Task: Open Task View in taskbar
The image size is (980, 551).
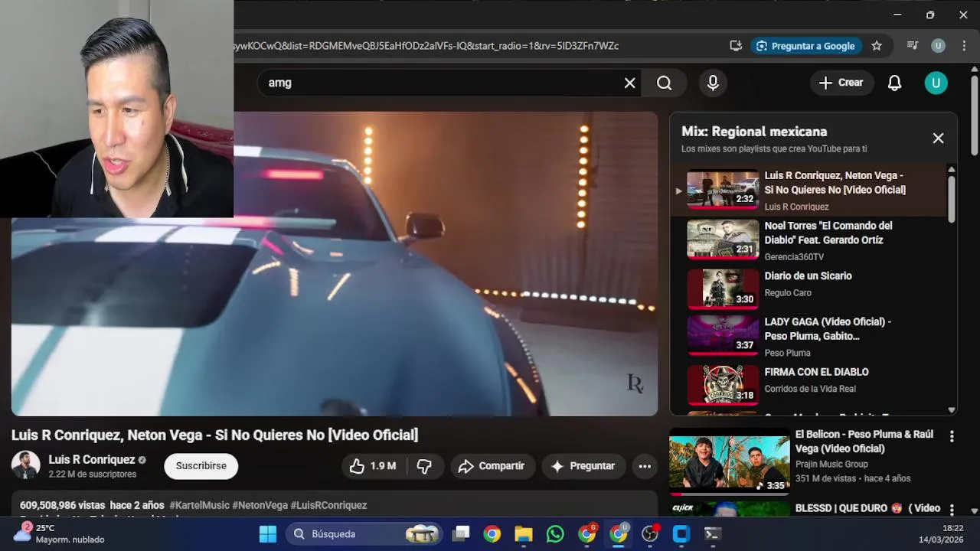Action: [x=460, y=534]
